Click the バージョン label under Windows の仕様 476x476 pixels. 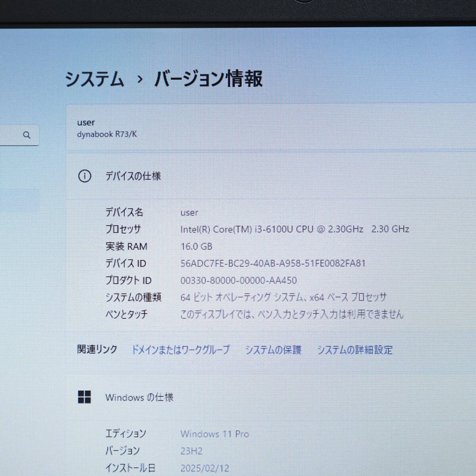[x=122, y=451]
